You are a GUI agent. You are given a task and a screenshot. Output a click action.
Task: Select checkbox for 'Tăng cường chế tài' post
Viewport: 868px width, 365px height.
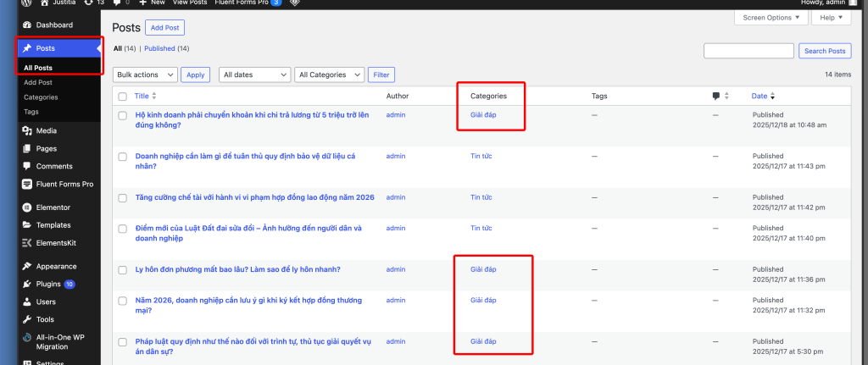[123, 198]
